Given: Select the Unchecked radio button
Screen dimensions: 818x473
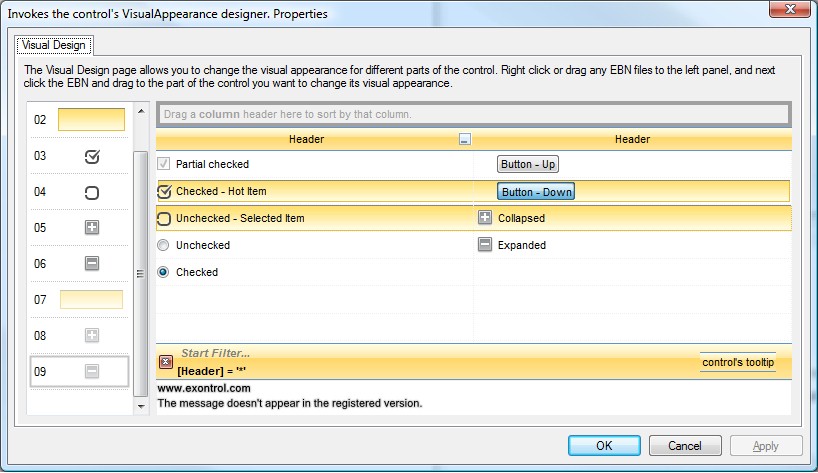Looking at the screenshot, I should pyautogui.click(x=164, y=245).
